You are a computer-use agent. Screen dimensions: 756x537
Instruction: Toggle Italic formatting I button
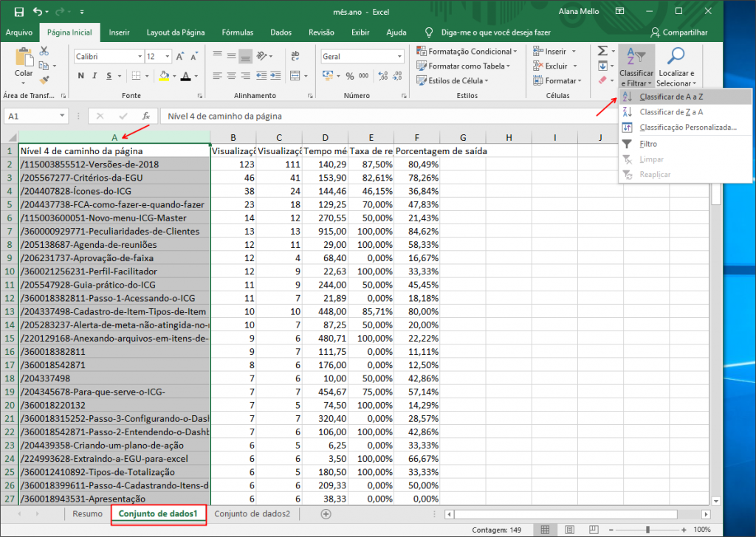pyautogui.click(x=94, y=76)
